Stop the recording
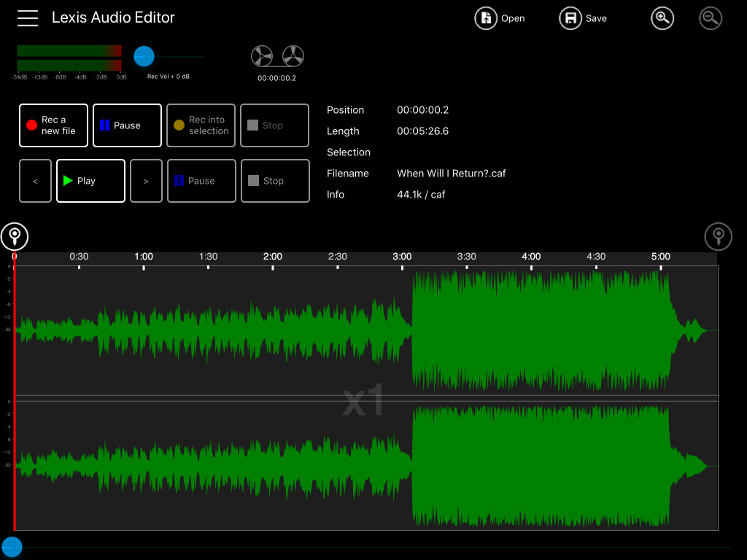The height and width of the screenshot is (560, 747). 275,125
